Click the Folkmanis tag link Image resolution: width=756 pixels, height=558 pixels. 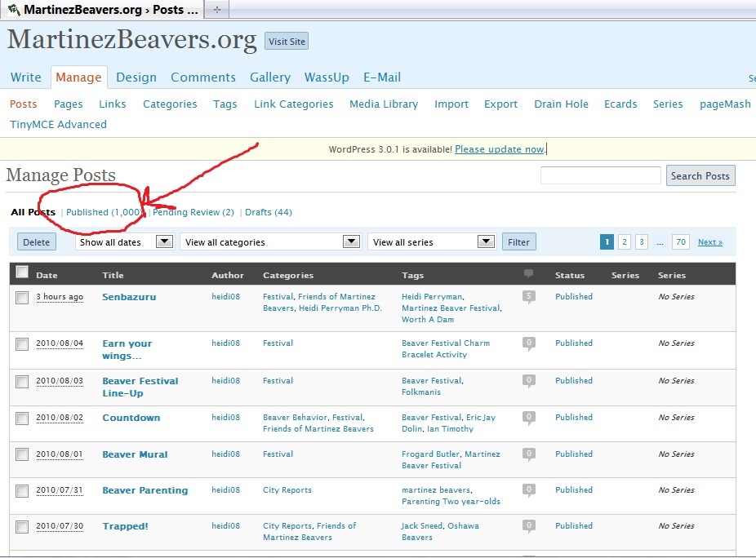(421, 392)
